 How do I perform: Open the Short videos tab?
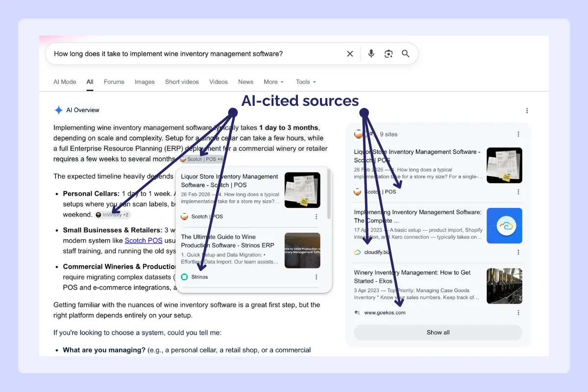point(182,82)
